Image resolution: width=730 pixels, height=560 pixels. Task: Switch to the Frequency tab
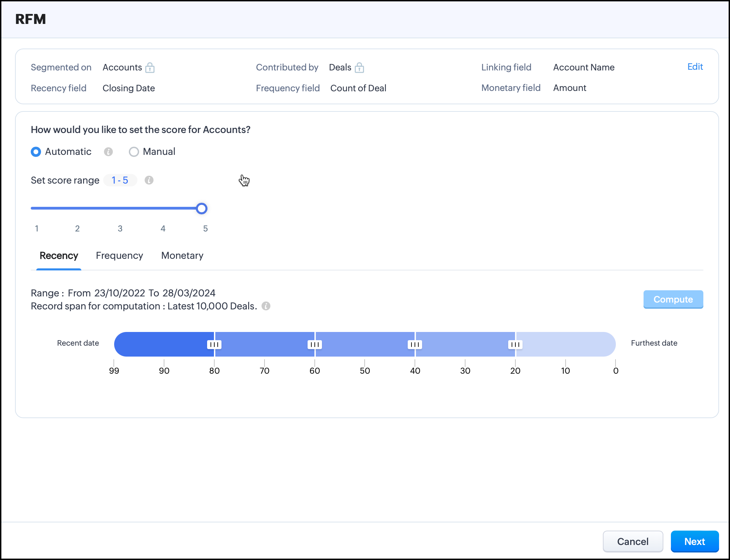pyautogui.click(x=119, y=256)
